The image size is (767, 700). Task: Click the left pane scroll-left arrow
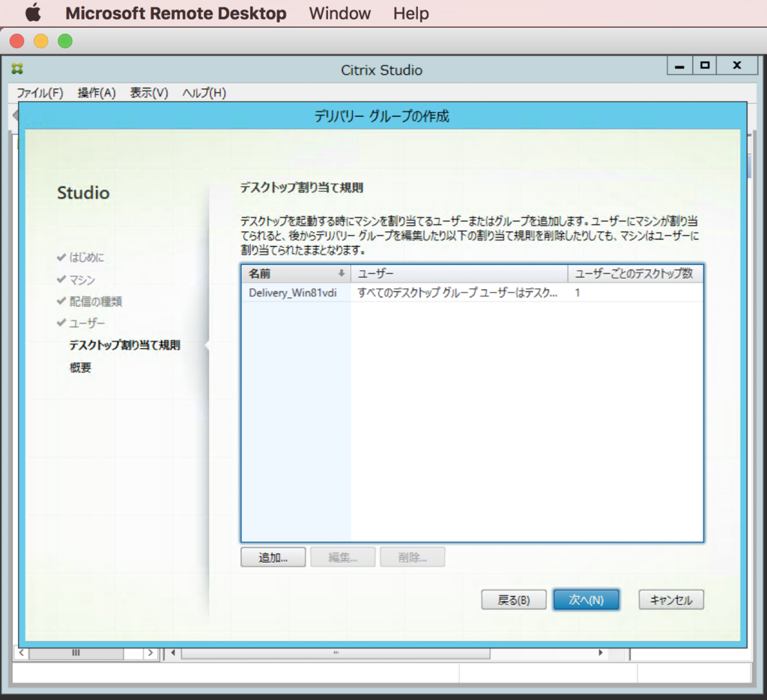click(21, 653)
